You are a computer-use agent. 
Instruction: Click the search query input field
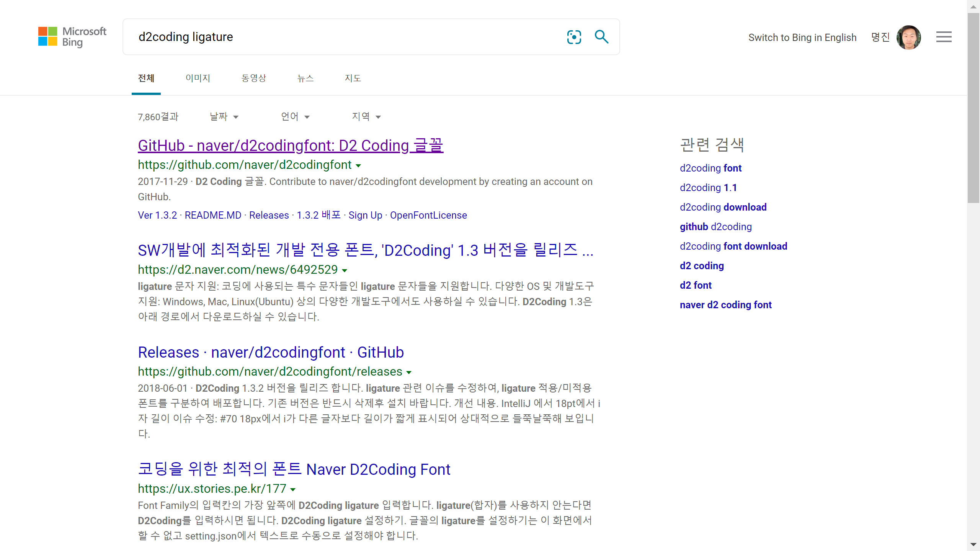(345, 37)
